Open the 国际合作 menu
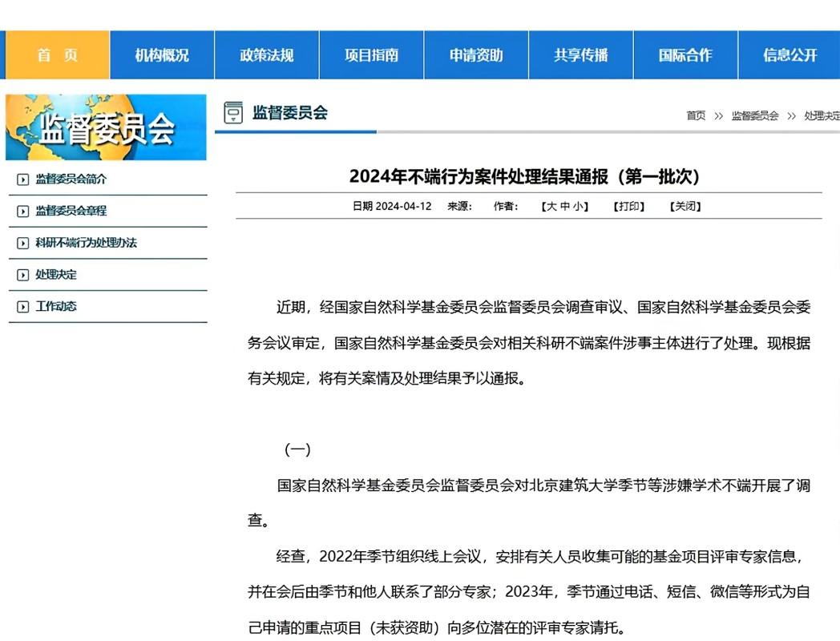Viewport: 840px width, 641px height. 686,55
